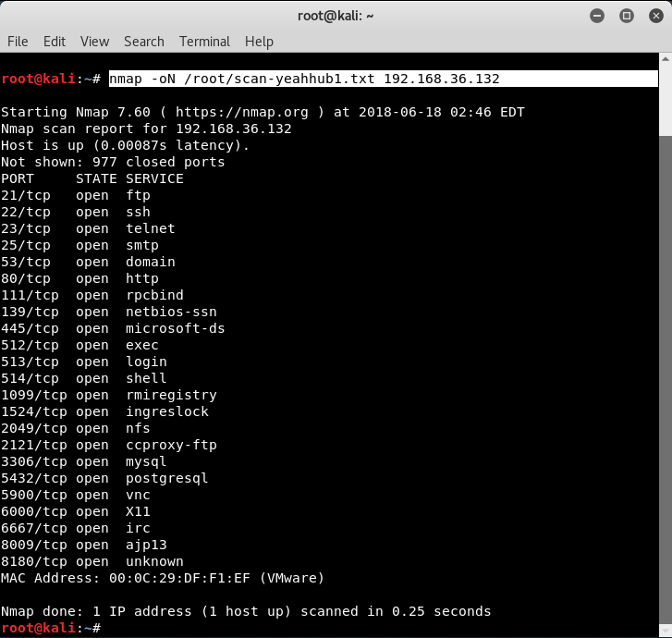The image size is (672, 638).
Task: Click the https://nmap.org URL text
Action: tap(241, 112)
